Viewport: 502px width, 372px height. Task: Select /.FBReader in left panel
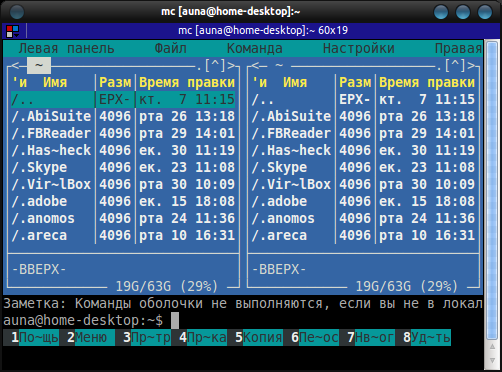point(123,133)
